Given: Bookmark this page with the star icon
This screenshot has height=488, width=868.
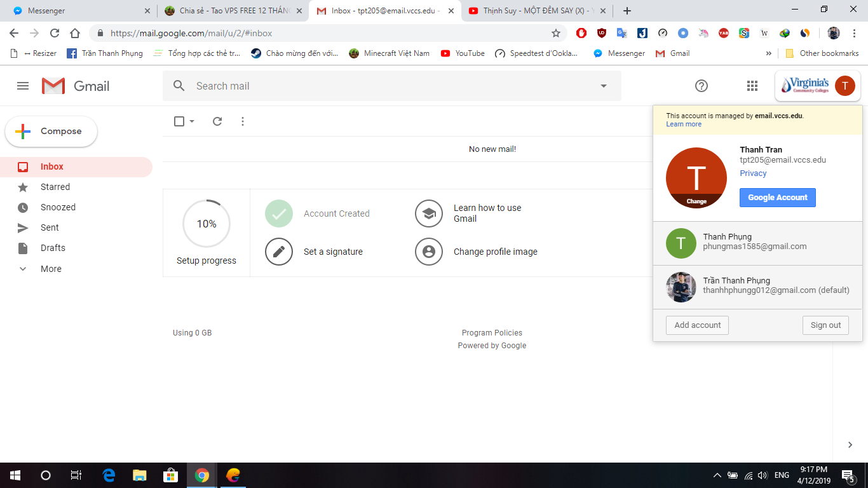Looking at the screenshot, I should [x=556, y=33].
